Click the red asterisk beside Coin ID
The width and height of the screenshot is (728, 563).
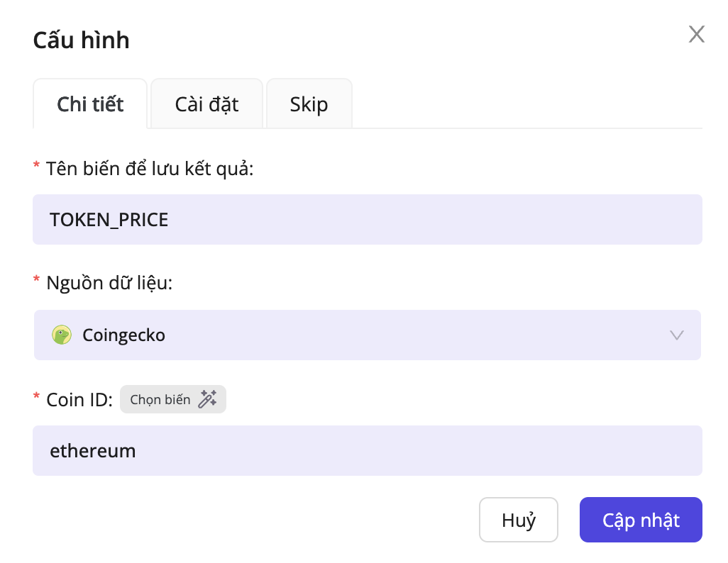click(x=37, y=398)
